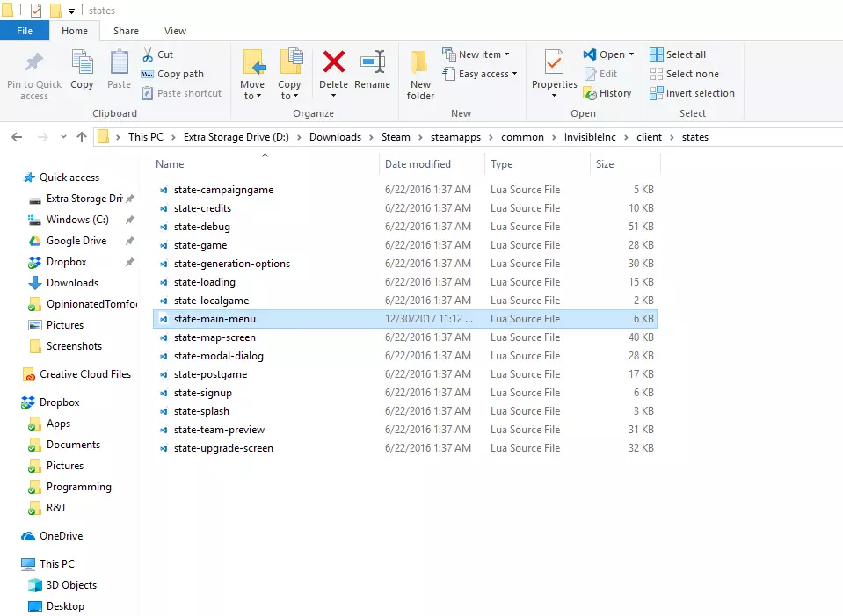Open the Properties checkmark icon
The width and height of the screenshot is (843, 616).
tap(554, 63)
